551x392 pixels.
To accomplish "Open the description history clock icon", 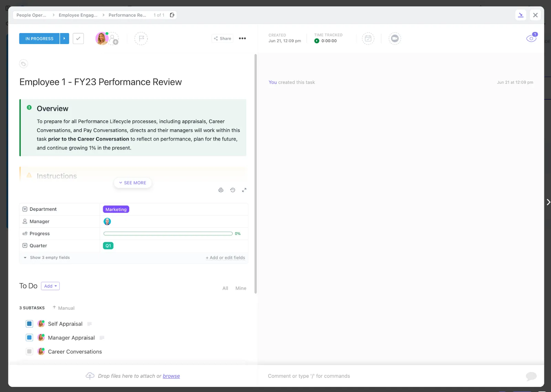I will [x=233, y=190].
